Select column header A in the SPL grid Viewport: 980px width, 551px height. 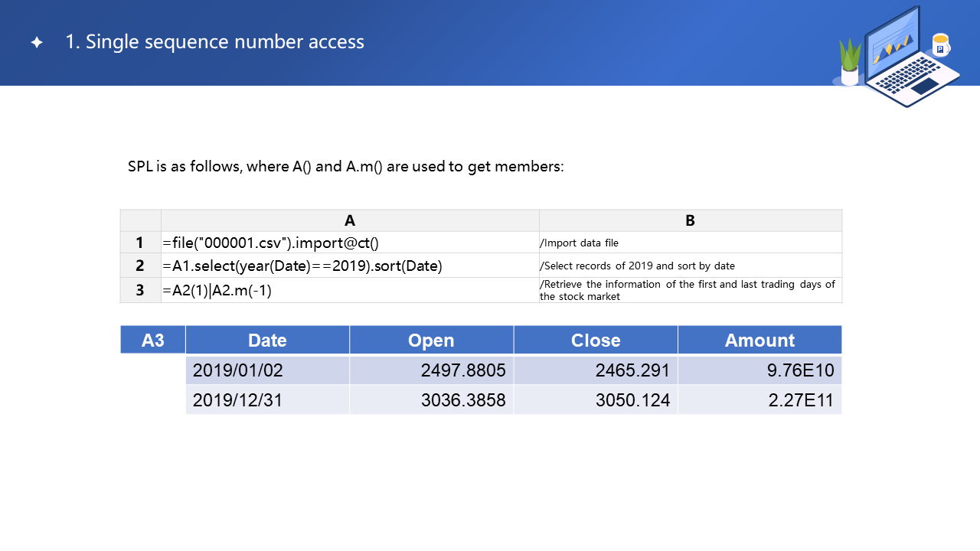(x=350, y=220)
